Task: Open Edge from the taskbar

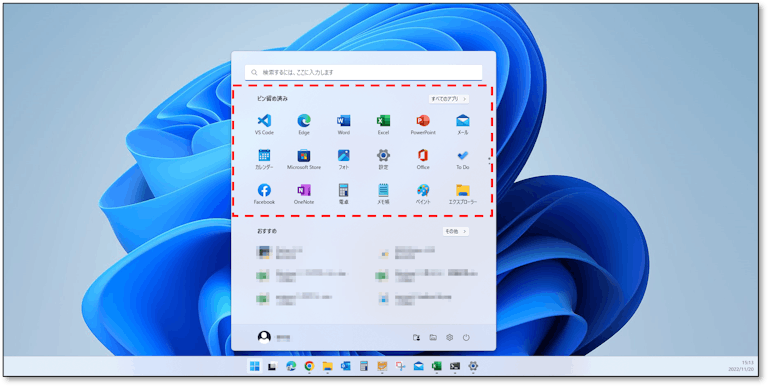Action: point(291,366)
